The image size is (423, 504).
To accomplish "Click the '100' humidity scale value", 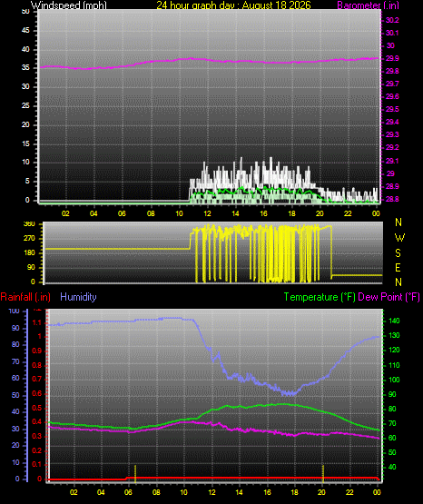I will (14, 311).
